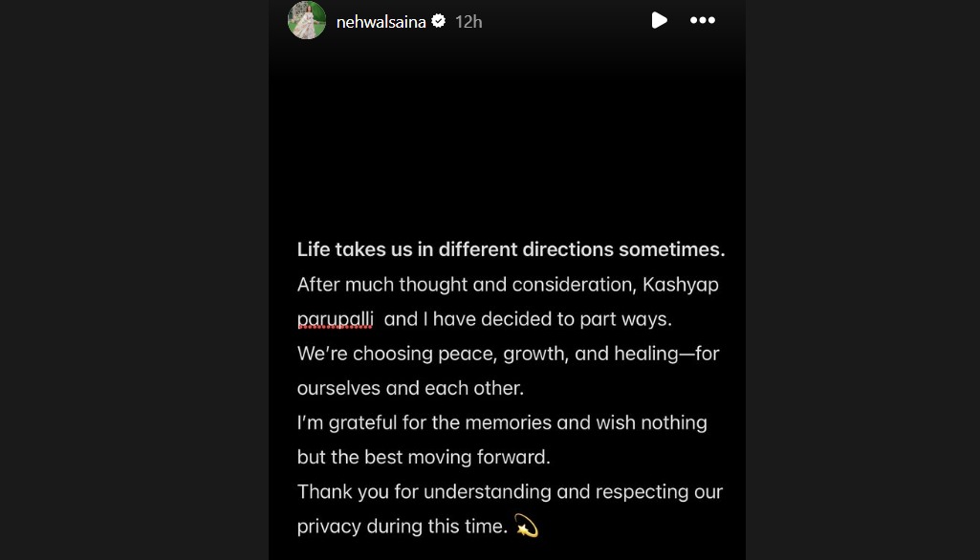Play the paused story
Screen dimensions: 980x560
[659, 20]
